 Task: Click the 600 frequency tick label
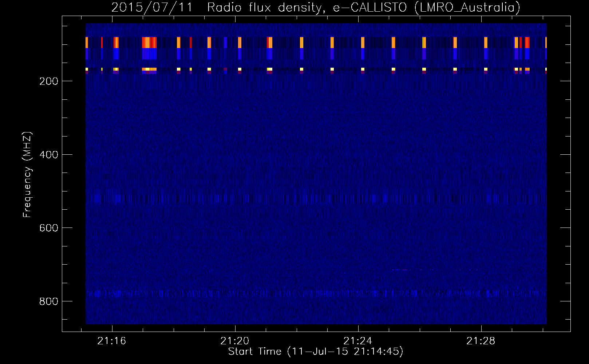[x=49, y=228]
